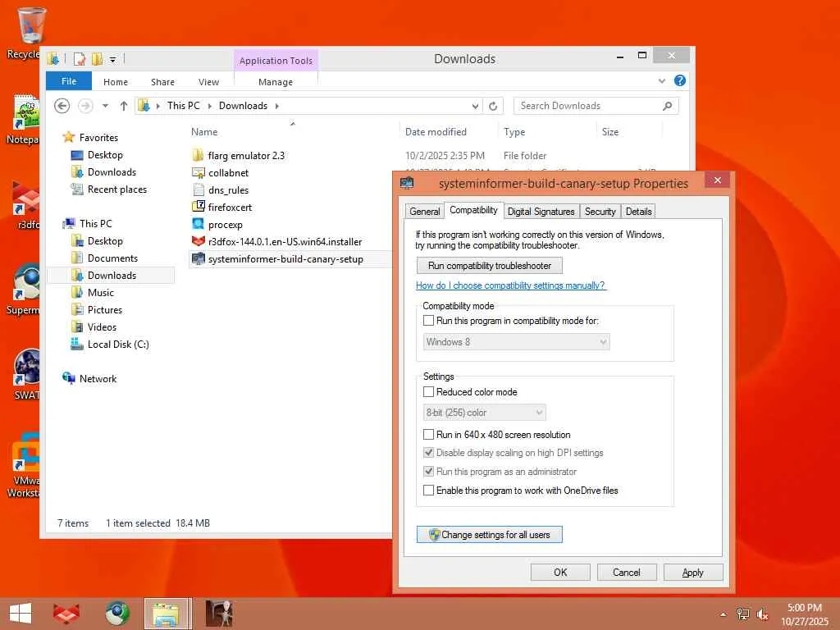Select the flarg emulator 2.3 folder

[x=246, y=155]
